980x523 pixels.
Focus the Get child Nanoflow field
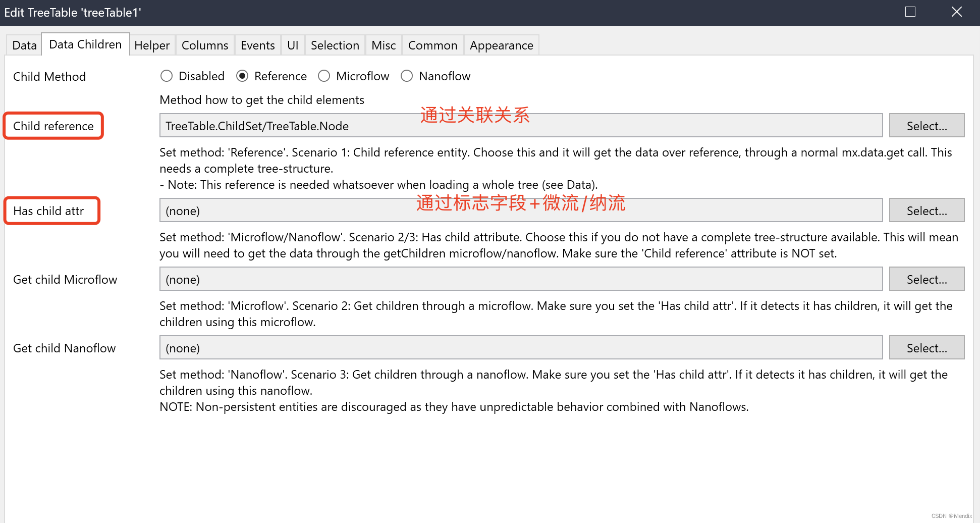(521, 348)
